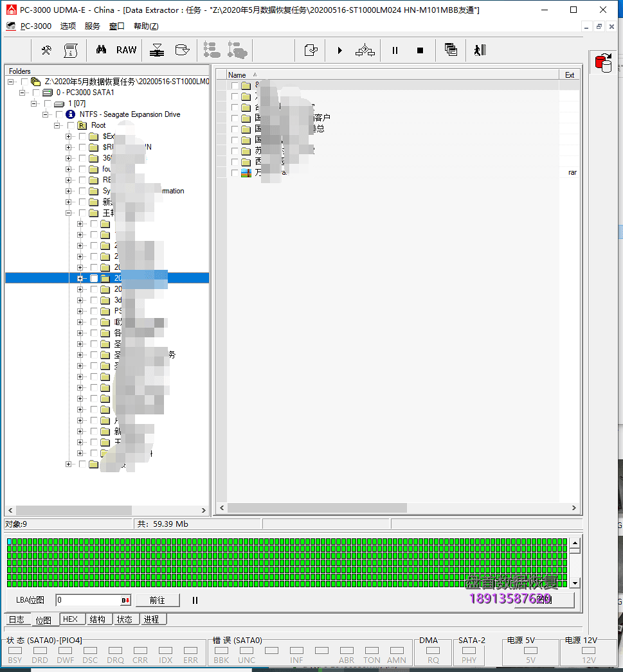Screen dimensions: 623x672
Task: Sort the file list by Ext column
Action: (570, 75)
